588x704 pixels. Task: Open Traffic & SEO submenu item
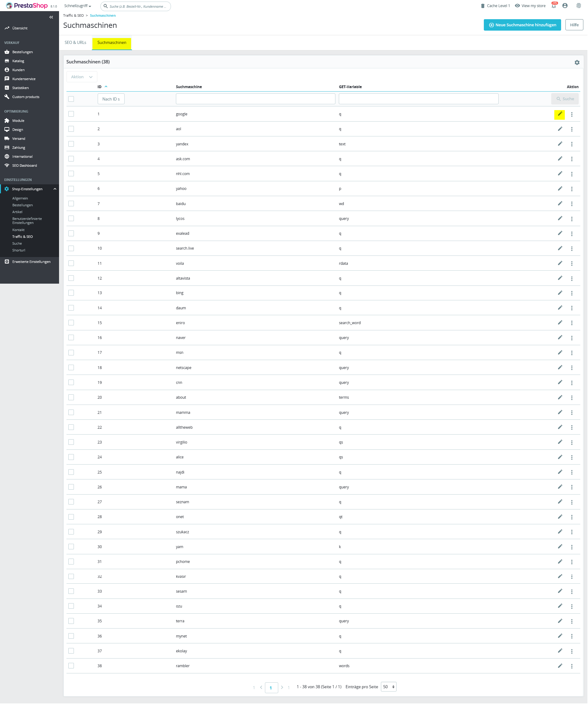(x=23, y=237)
